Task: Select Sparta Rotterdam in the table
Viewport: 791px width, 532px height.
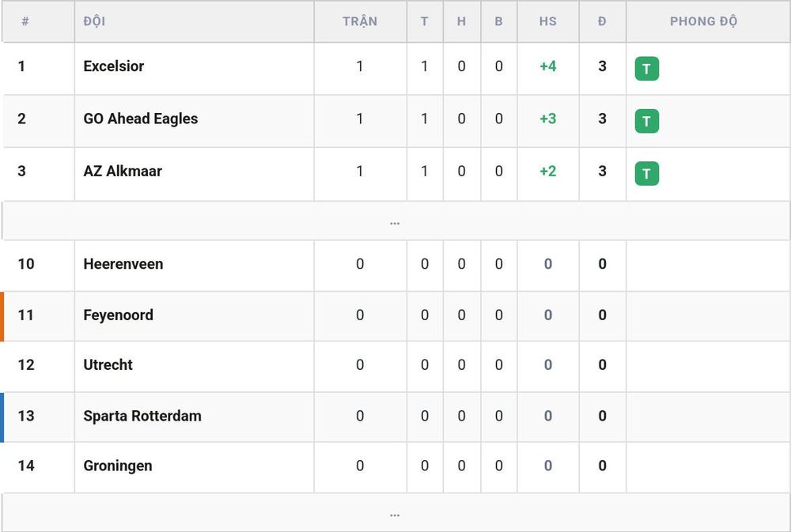Action: point(142,416)
